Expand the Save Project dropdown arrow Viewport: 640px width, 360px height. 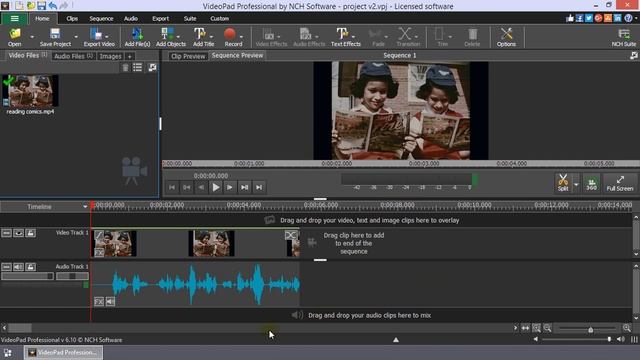[x=76, y=37]
